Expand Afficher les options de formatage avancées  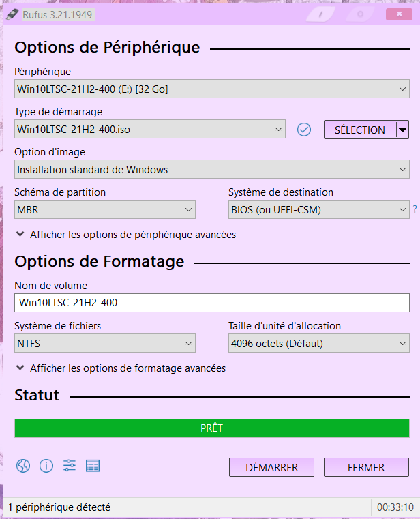coord(121,368)
